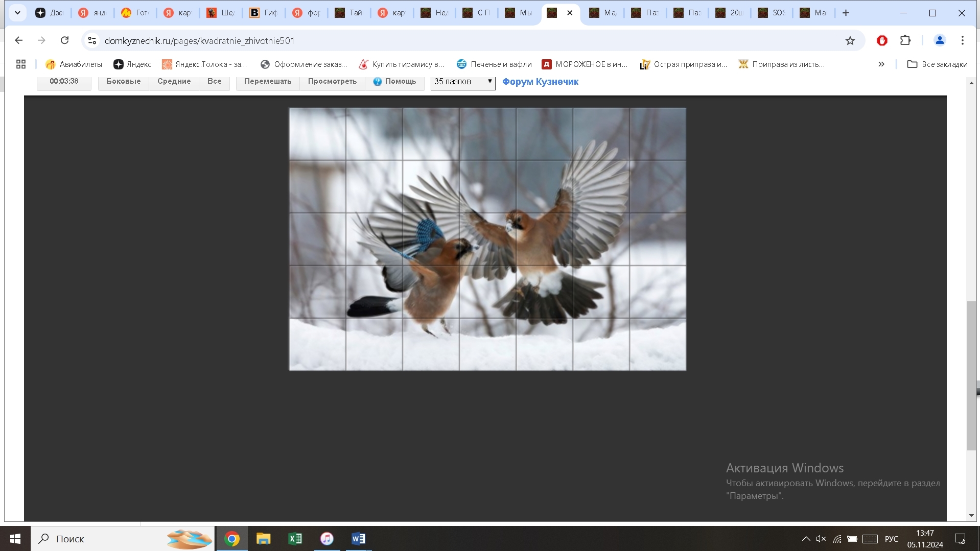Open the red Opera-style extension icon
Viewport: 980px width, 551px height.
coord(882,40)
